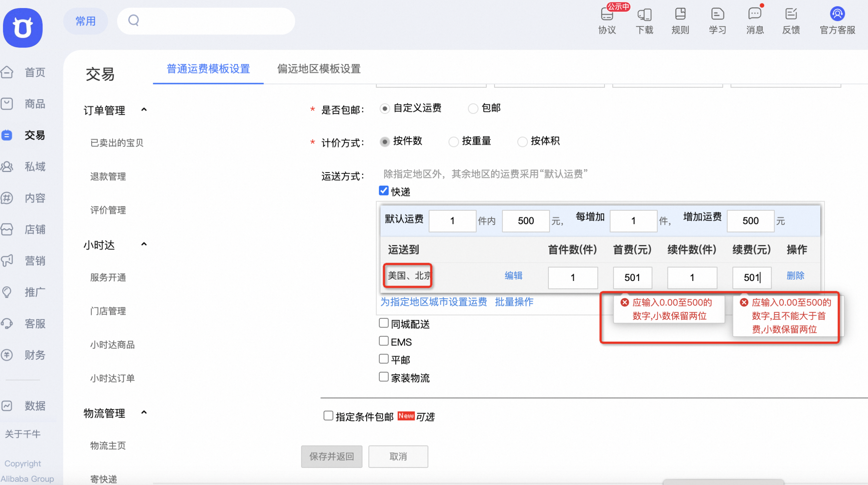This screenshot has height=485, width=868.
Task: Click 批量操作 link
Action: click(514, 302)
